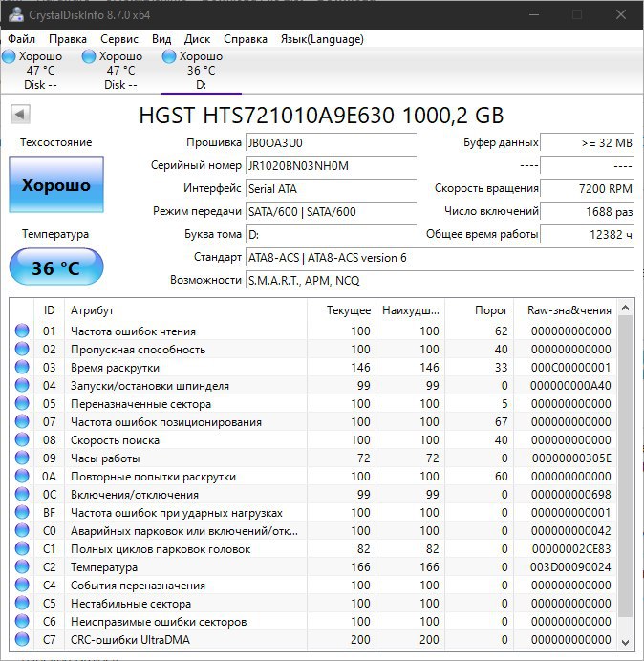The height and width of the screenshot is (661, 644).
Task: Click the serial number field JR1020BN03NH0M
Action: point(331,165)
